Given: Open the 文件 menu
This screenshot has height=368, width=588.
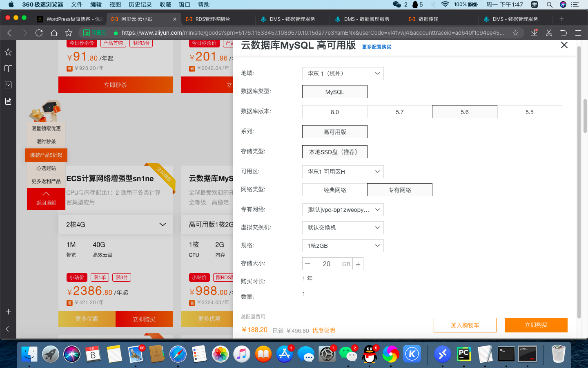Looking at the screenshot, I should (77, 4).
